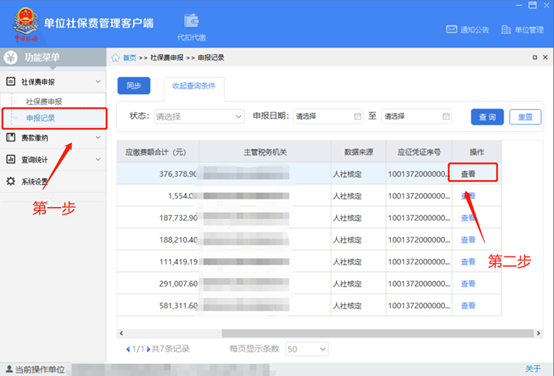
Task: Click 首页 breadcrumb link
Action: 129,58
